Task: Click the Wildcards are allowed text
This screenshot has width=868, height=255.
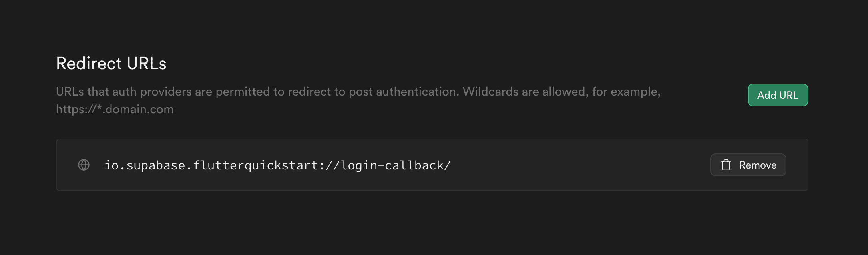Action: pyautogui.click(x=525, y=92)
